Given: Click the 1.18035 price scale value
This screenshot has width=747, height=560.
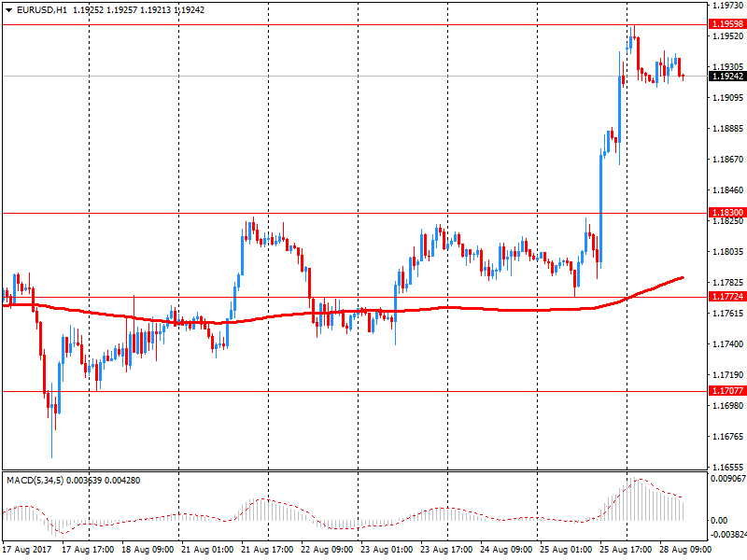Looking at the screenshot, I should [x=728, y=251].
